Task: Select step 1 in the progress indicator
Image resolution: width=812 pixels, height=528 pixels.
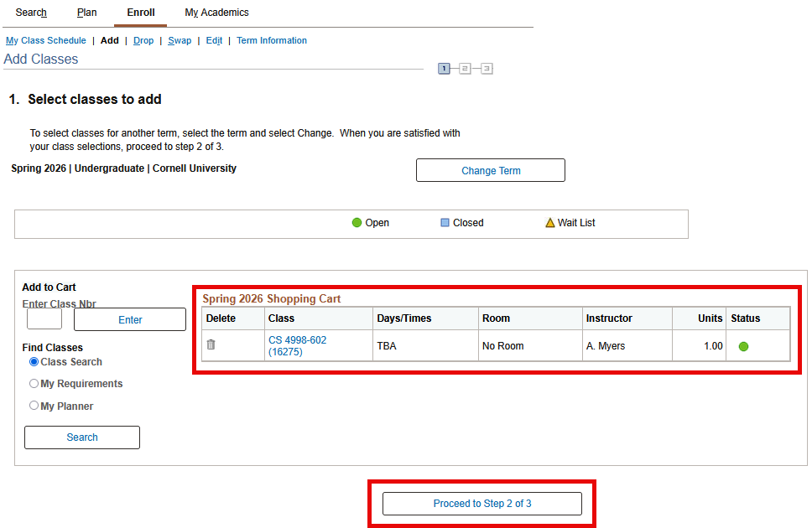Action: pos(444,68)
